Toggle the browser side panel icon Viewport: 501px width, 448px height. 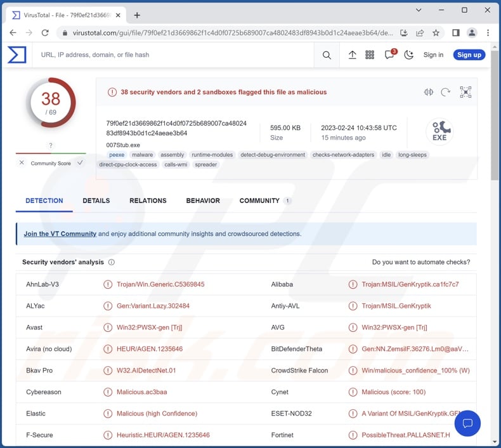pos(456,32)
